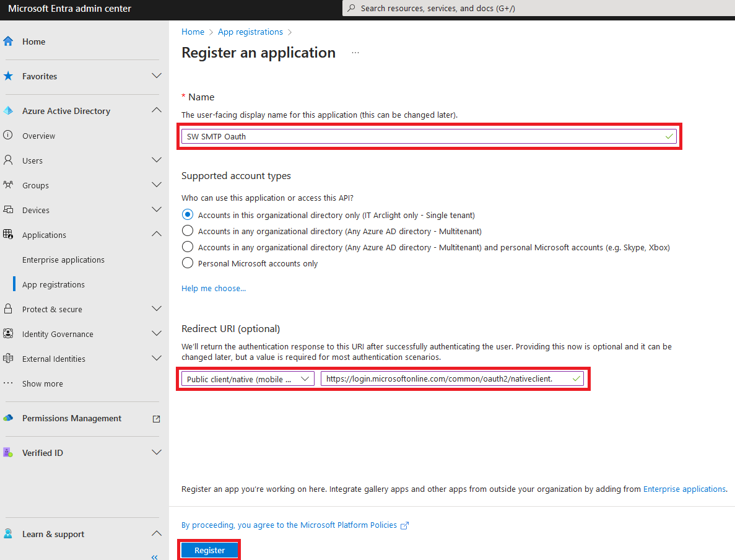
Task: Click the Groups sidebar icon
Action: pyautogui.click(x=9, y=185)
